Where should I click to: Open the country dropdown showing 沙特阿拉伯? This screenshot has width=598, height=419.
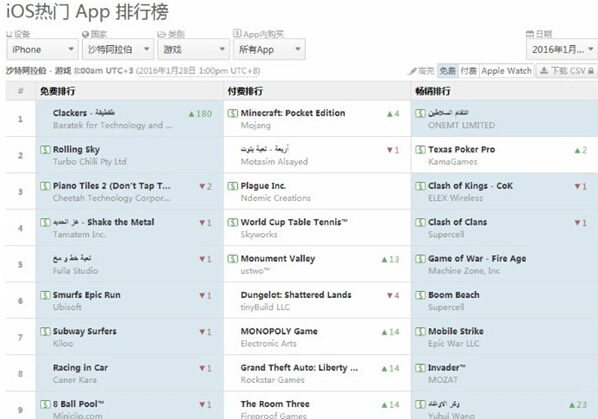tap(118, 49)
